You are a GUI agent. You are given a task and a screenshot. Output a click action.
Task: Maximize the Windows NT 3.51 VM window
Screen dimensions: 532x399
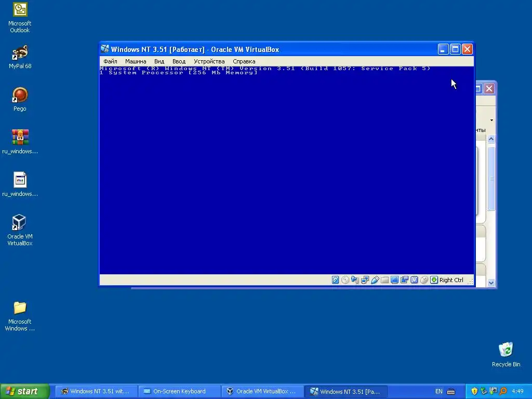tap(455, 49)
